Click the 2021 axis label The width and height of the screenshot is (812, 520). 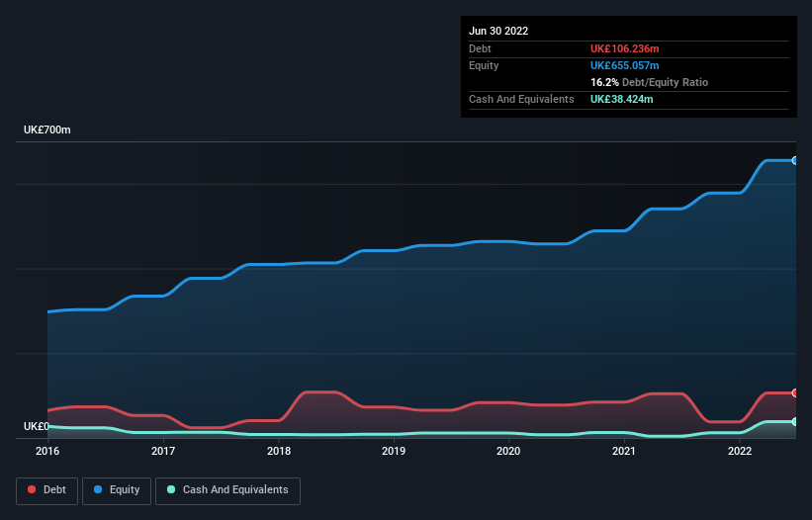click(624, 451)
